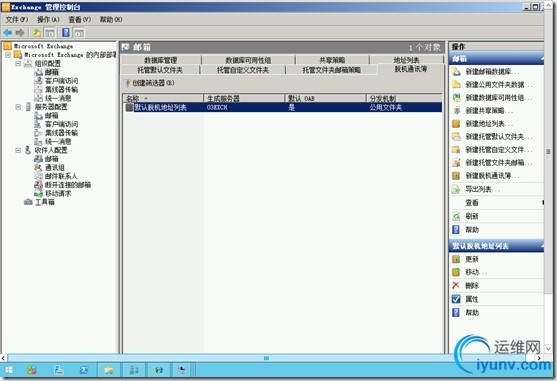Click the 新建公用文件夹数据库 action icon

456,85
